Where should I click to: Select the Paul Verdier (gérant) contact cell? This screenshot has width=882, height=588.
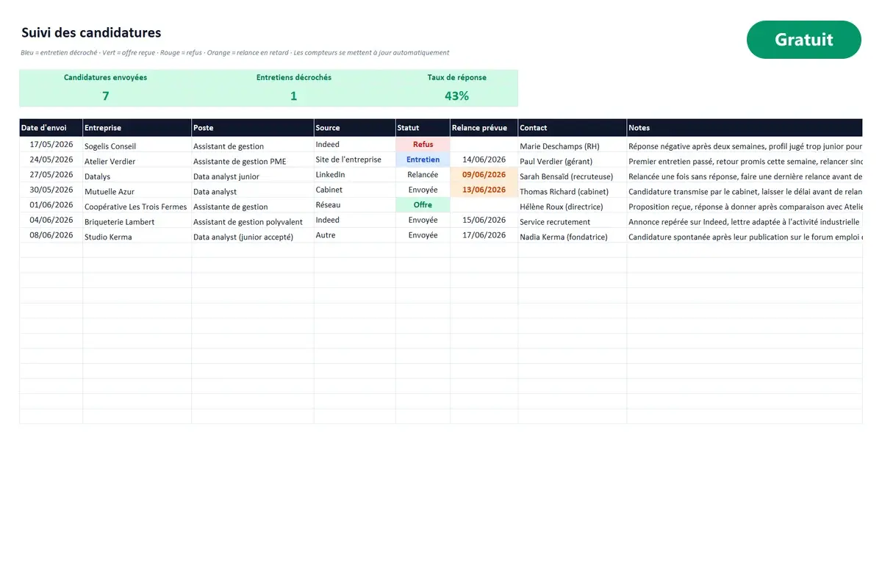pyautogui.click(x=573, y=160)
